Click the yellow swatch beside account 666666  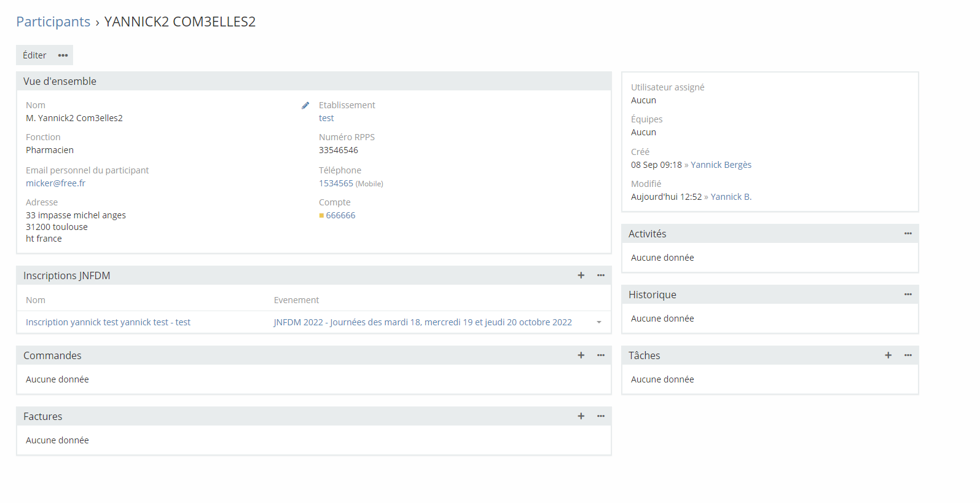[321, 216]
